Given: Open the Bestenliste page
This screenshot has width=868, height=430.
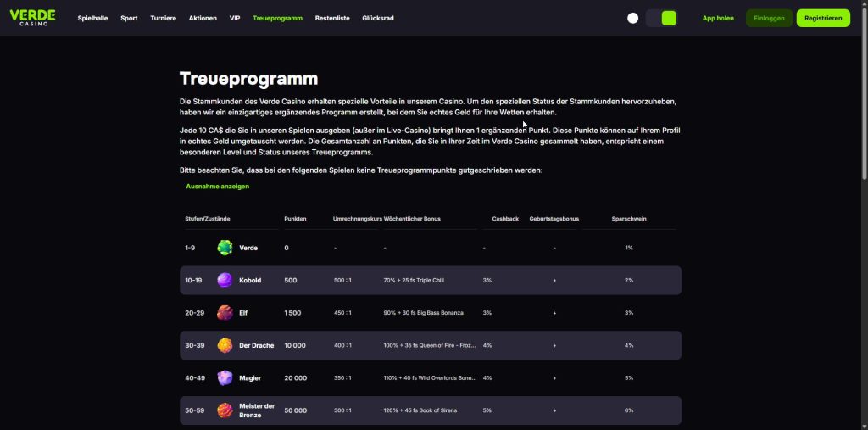Looking at the screenshot, I should click(332, 19).
